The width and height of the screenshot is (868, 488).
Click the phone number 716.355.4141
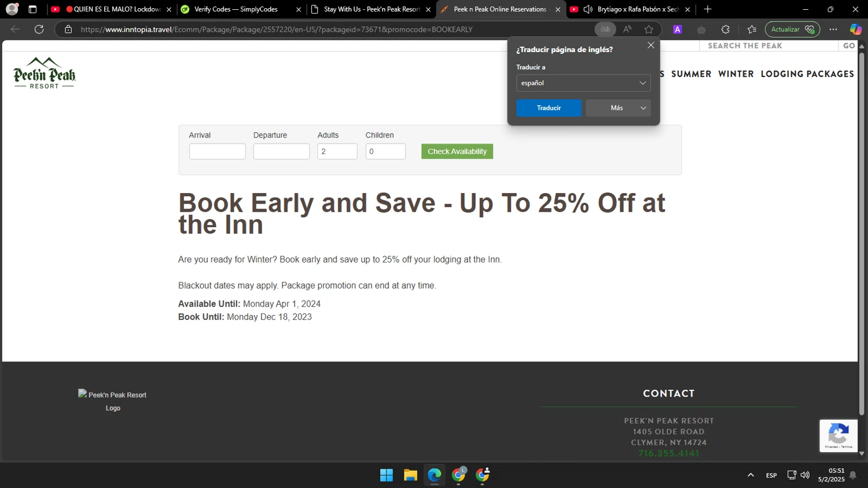[x=668, y=453]
